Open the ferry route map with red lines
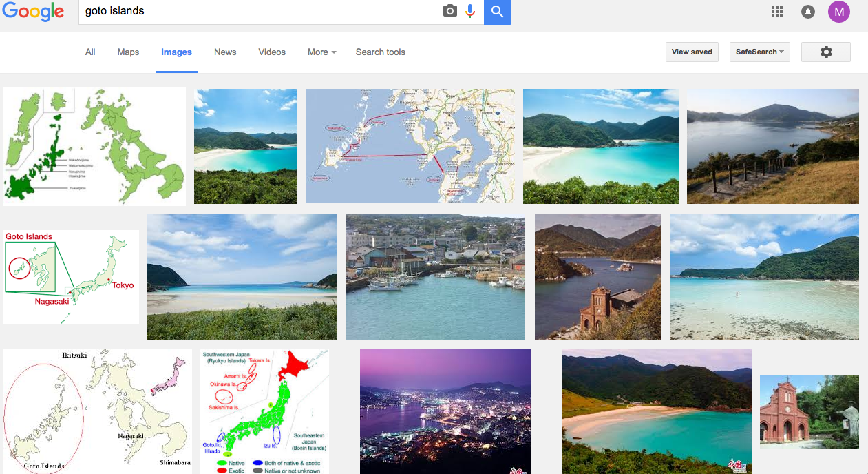The height and width of the screenshot is (474, 868). [x=410, y=146]
